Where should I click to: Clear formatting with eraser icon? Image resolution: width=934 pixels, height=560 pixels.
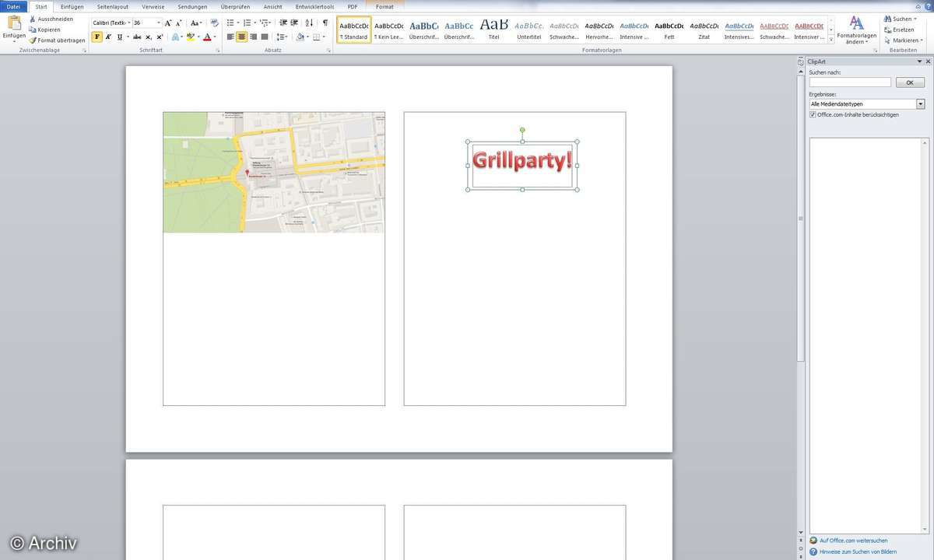pyautogui.click(x=215, y=23)
